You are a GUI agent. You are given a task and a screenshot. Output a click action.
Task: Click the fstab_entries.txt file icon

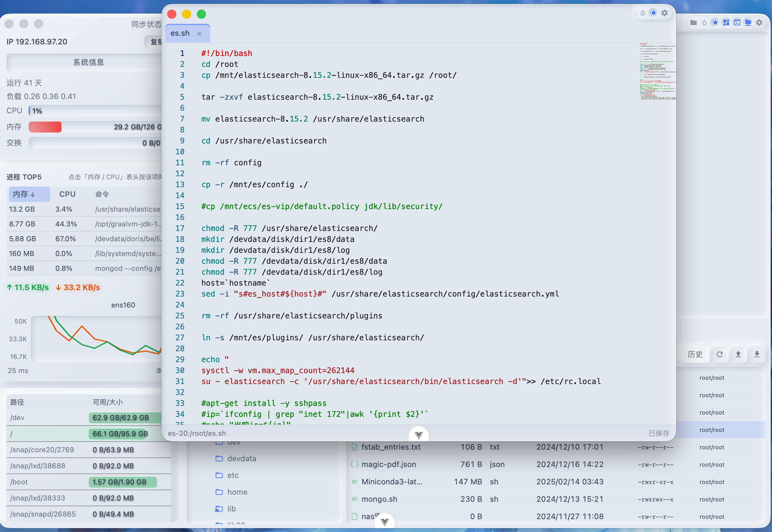(x=355, y=447)
